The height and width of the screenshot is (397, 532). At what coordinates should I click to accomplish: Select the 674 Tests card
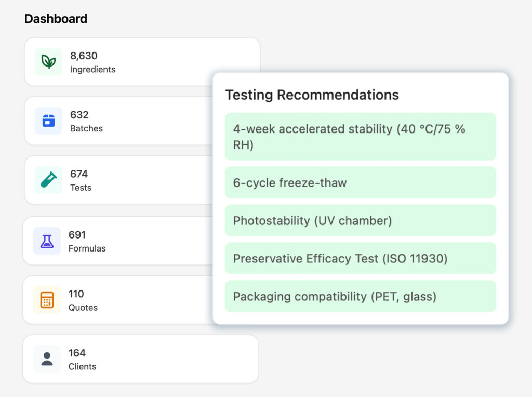[x=118, y=180]
